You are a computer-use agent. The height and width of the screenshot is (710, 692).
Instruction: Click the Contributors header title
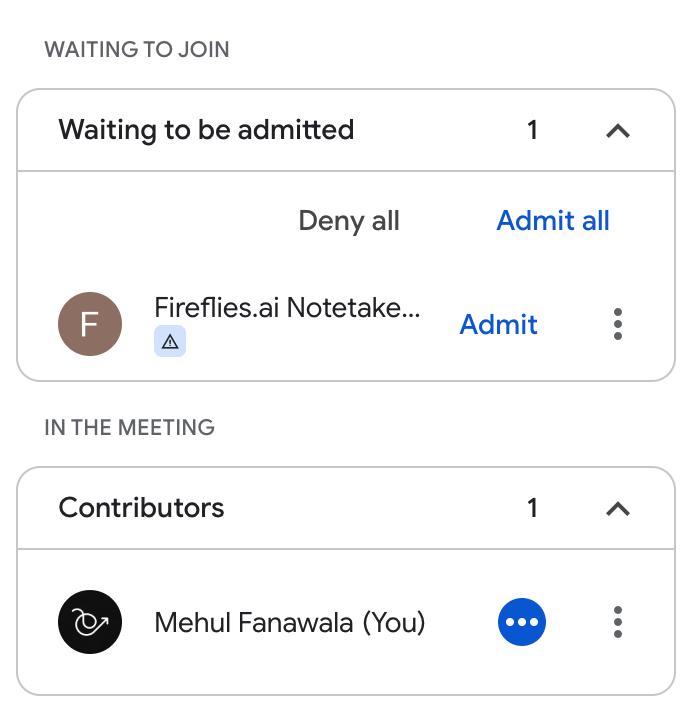tap(141, 508)
